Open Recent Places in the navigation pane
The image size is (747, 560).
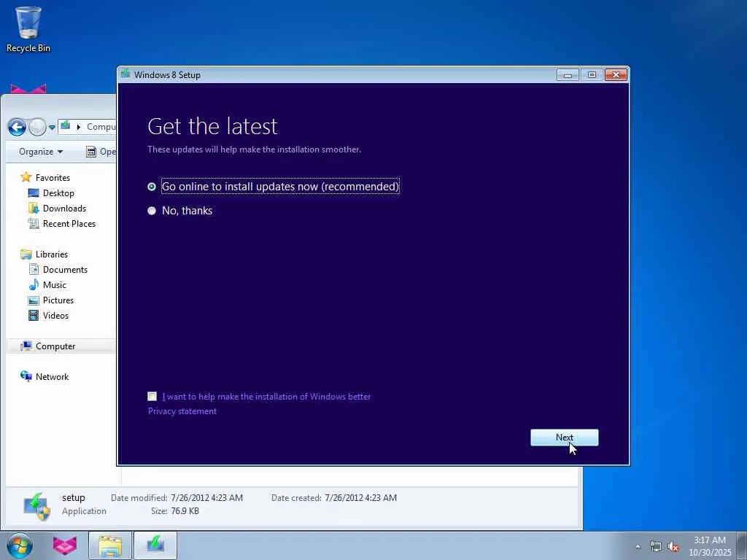(x=69, y=223)
